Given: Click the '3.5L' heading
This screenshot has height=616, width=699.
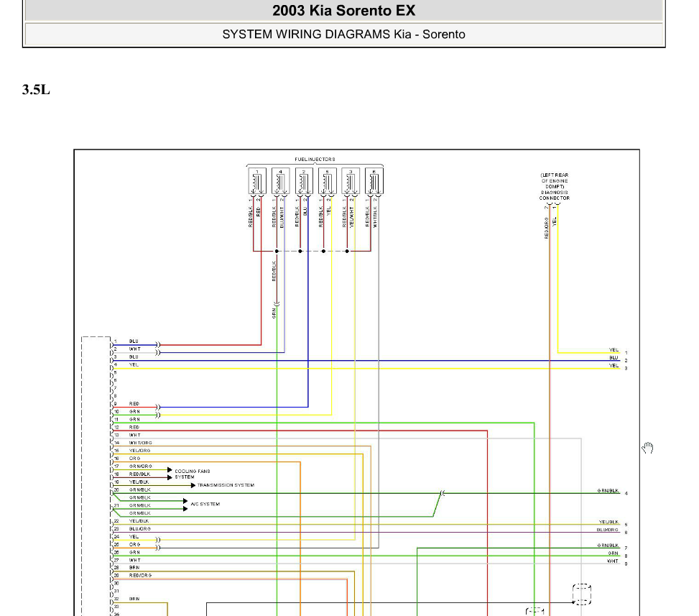Looking at the screenshot, I should (36, 90).
